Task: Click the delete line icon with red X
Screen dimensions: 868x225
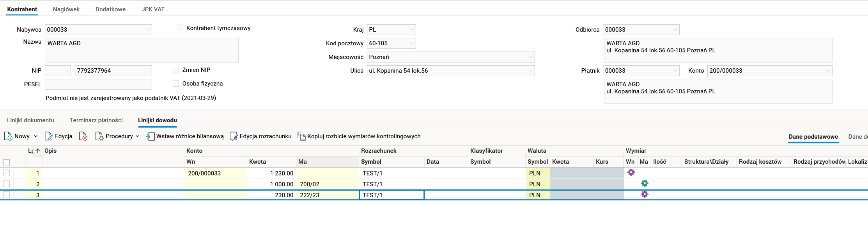Action: click(83, 136)
